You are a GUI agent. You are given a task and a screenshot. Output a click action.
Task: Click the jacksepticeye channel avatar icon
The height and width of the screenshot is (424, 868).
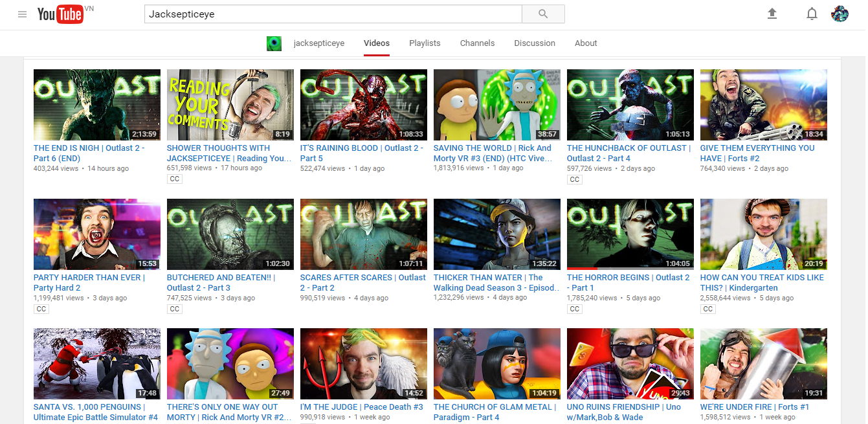tap(274, 43)
